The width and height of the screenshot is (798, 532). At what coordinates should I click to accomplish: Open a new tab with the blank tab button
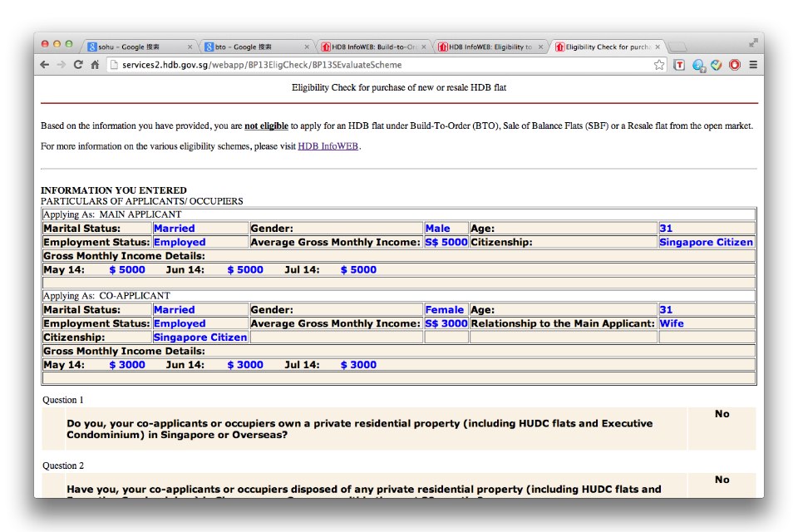tap(677, 47)
